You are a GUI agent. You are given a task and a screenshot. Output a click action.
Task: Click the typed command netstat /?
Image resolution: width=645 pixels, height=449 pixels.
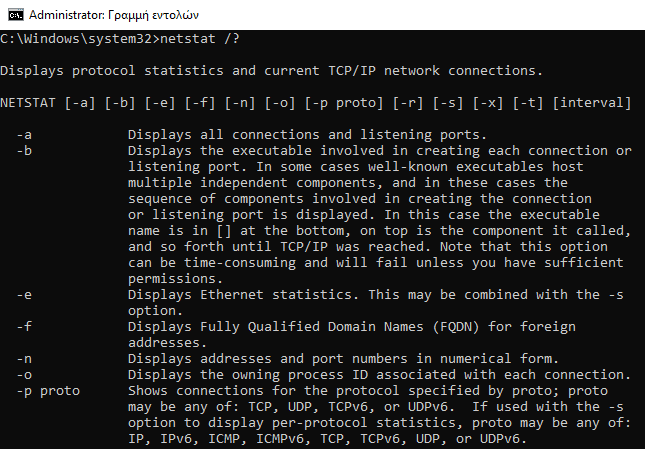tap(200, 39)
